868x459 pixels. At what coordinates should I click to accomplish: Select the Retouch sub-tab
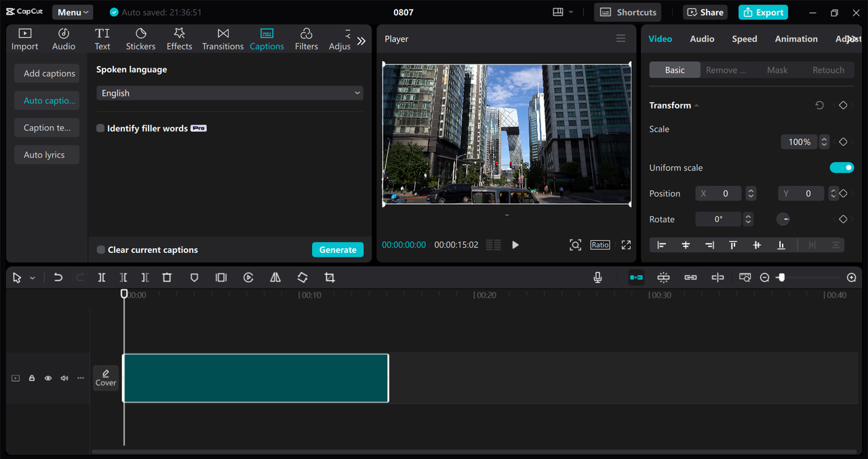point(829,70)
